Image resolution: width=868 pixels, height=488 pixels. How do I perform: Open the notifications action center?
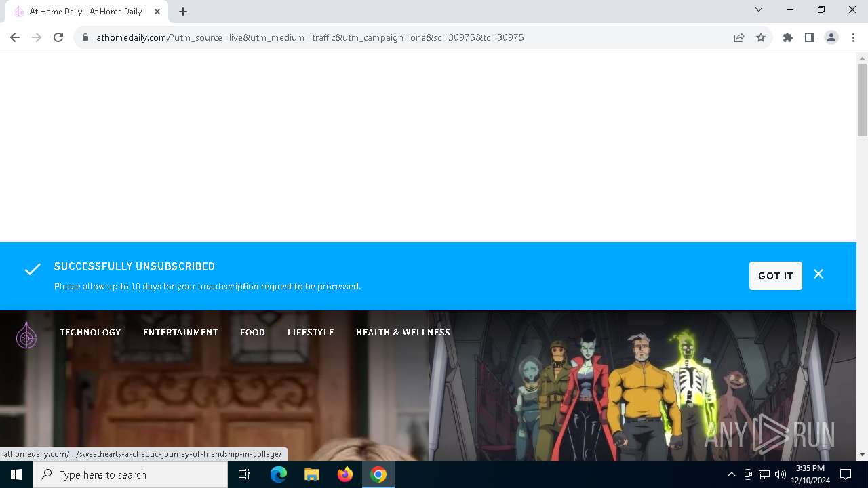click(x=846, y=474)
